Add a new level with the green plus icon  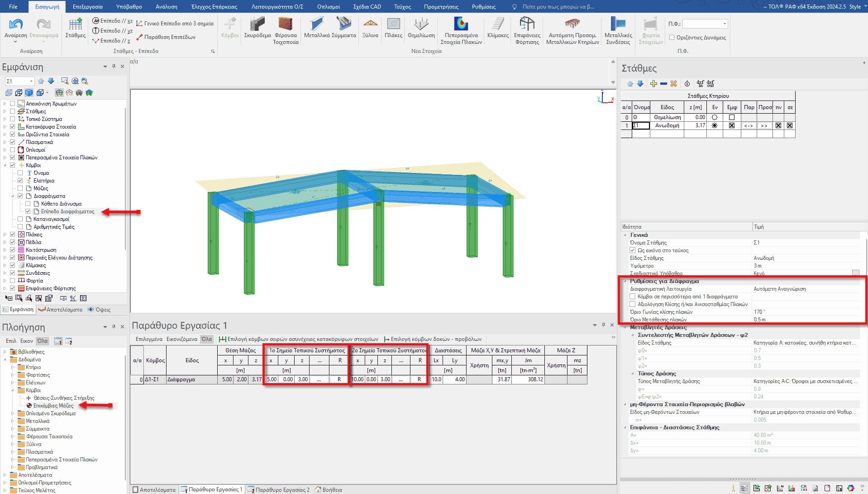(653, 84)
